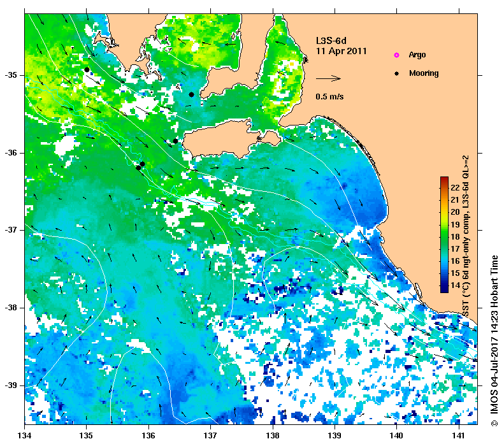Click the 134 longitude axis label
The height and width of the screenshot is (446, 504).
coord(25,436)
